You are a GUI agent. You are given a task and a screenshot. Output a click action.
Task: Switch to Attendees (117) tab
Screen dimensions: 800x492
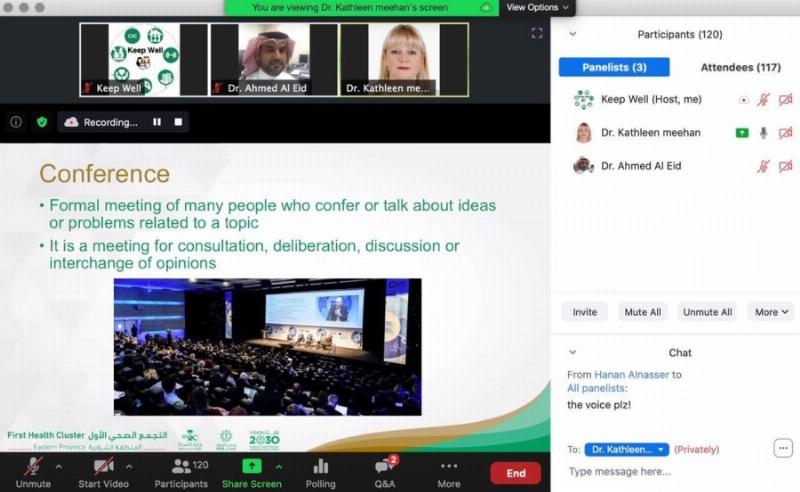(x=740, y=67)
